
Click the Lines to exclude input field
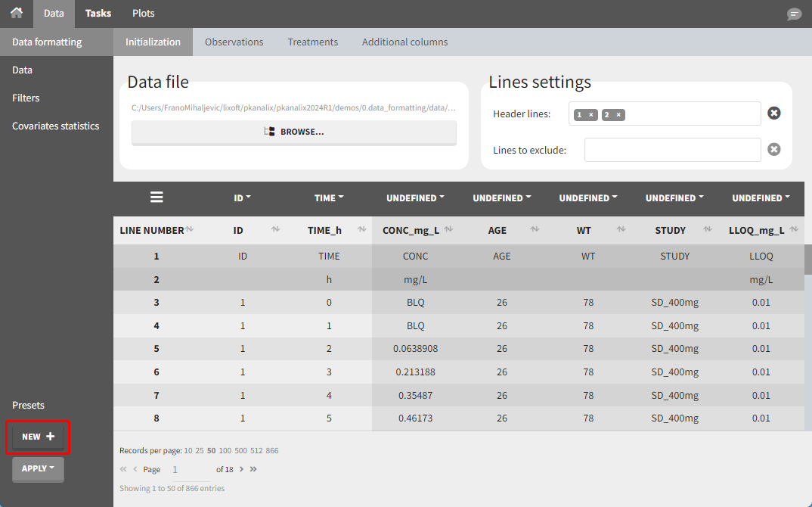672,150
